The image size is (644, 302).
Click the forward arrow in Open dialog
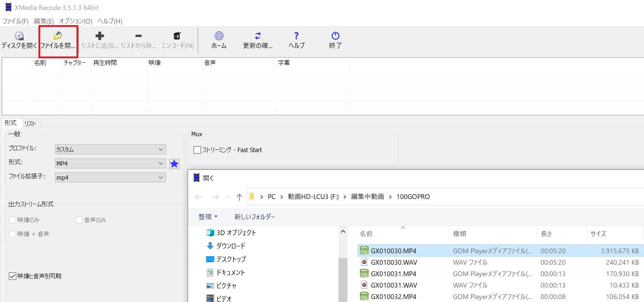pos(215,197)
